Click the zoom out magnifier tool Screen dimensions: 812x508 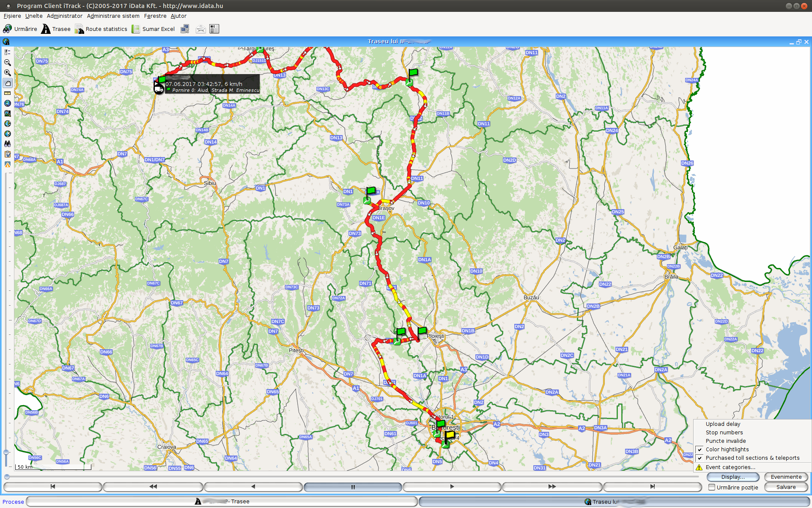click(x=7, y=63)
